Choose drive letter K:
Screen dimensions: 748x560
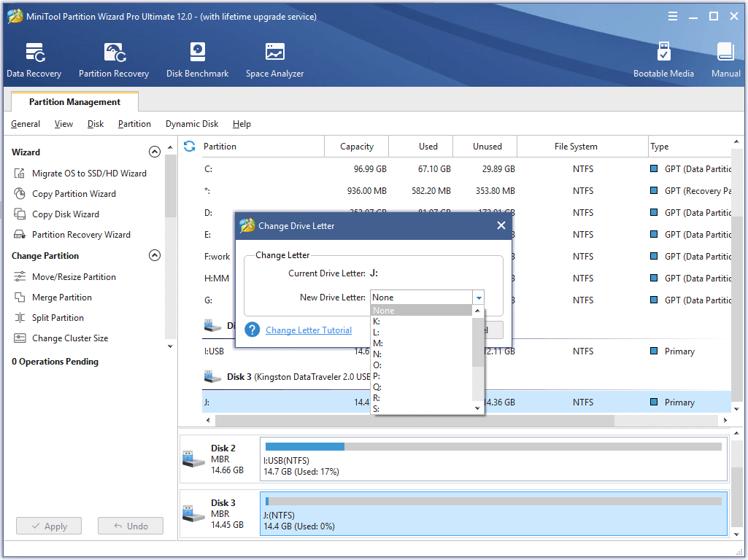tap(421, 322)
